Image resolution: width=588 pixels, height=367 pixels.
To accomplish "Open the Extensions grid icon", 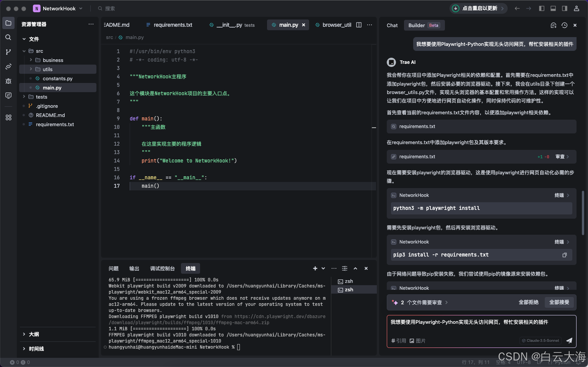I will (8, 117).
